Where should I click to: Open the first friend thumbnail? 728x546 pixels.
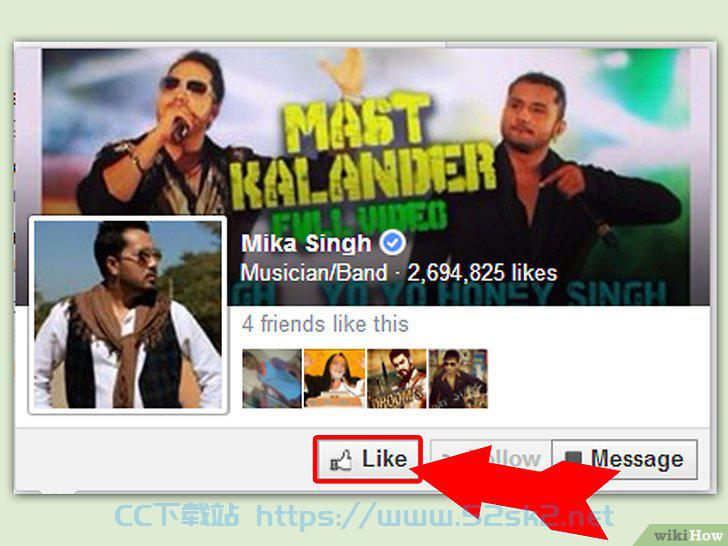pyautogui.click(x=272, y=379)
